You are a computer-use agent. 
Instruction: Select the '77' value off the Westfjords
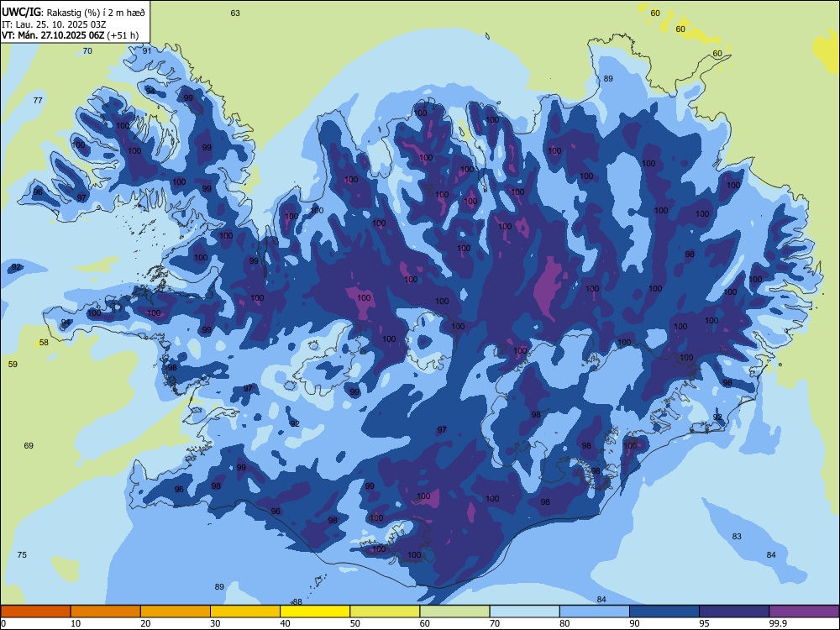38,100
